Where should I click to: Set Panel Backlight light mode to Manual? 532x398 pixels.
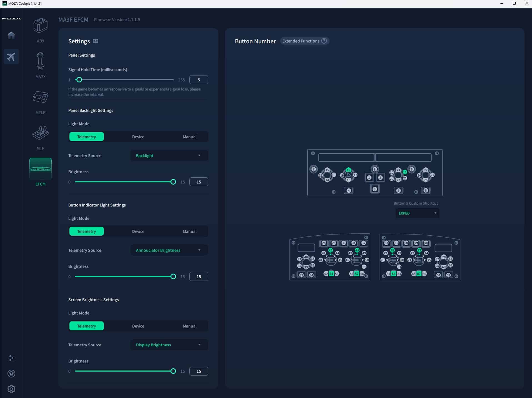[x=190, y=137]
